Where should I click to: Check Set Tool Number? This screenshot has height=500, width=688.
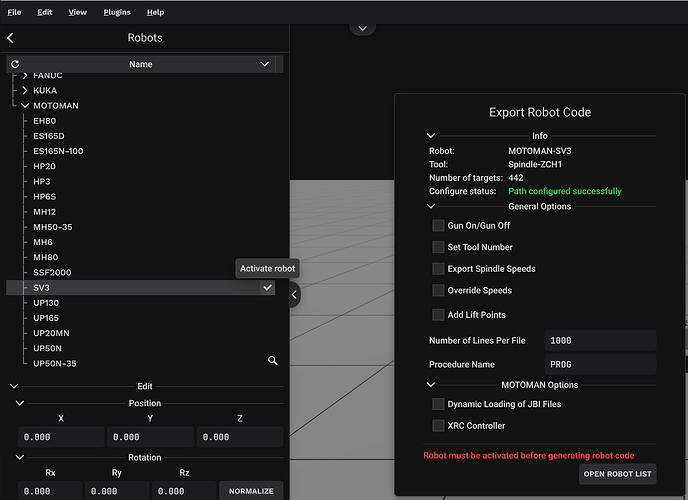[x=438, y=247]
